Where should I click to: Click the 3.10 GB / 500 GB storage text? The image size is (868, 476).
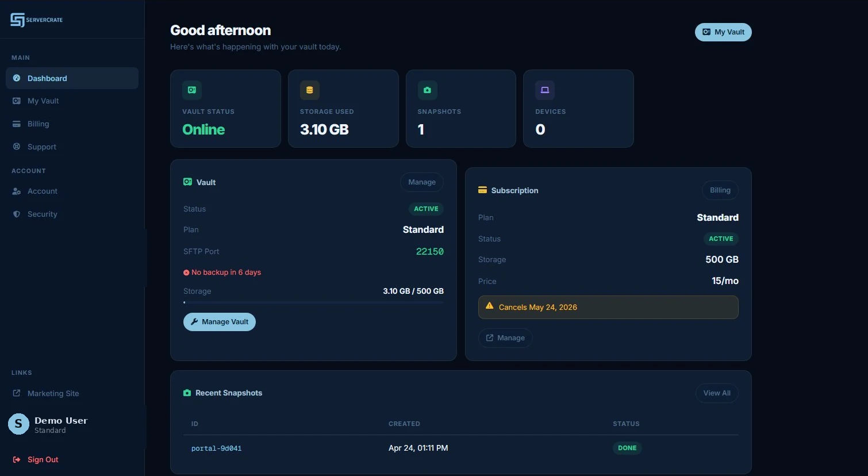413,291
